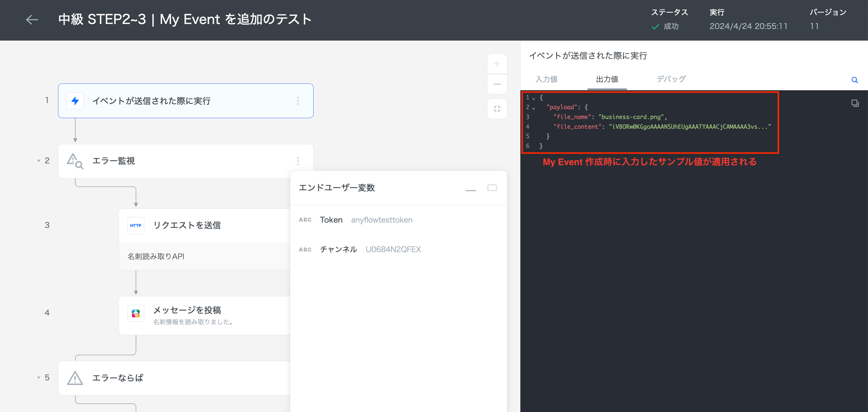Click the HTTP icon on step 3
Viewport: 868px width, 412px height.
coord(136,225)
